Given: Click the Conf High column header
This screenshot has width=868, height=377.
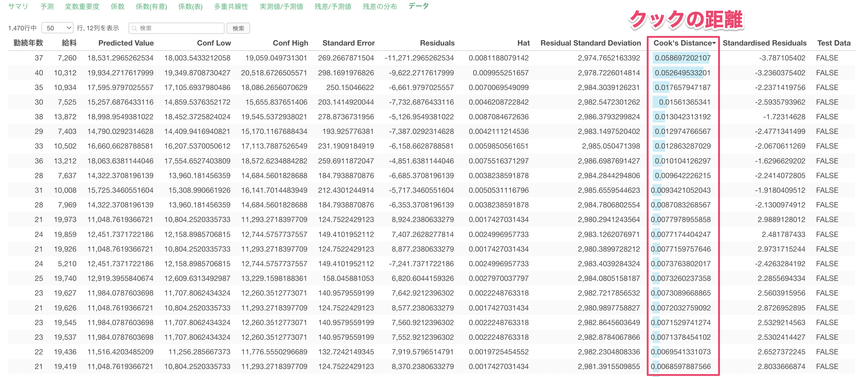Looking at the screenshot, I should coord(290,43).
